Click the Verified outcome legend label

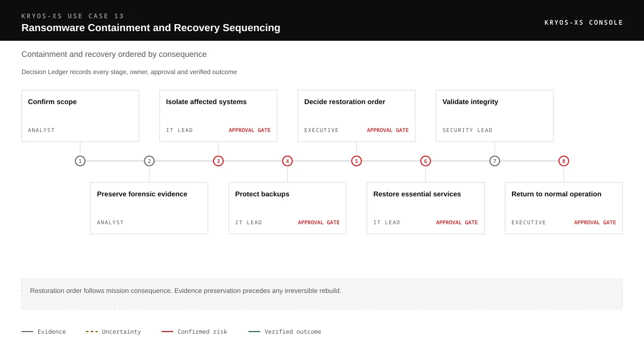point(293,332)
